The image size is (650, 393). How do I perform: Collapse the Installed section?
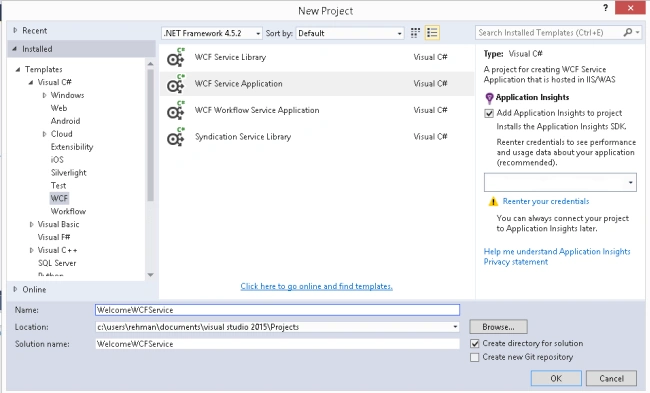pos(15,49)
